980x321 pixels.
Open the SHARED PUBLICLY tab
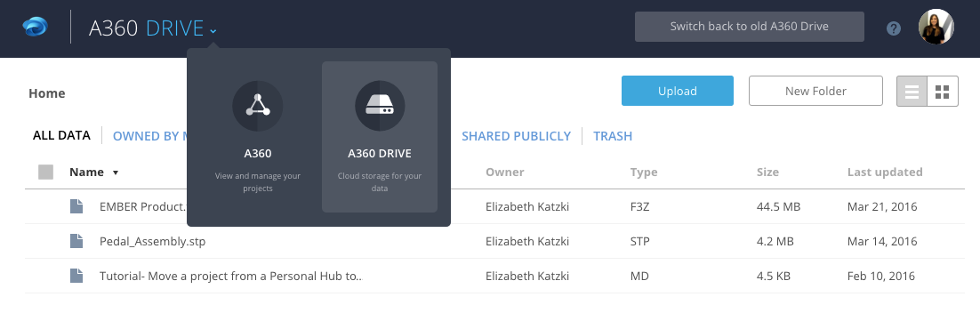click(x=517, y=135)
